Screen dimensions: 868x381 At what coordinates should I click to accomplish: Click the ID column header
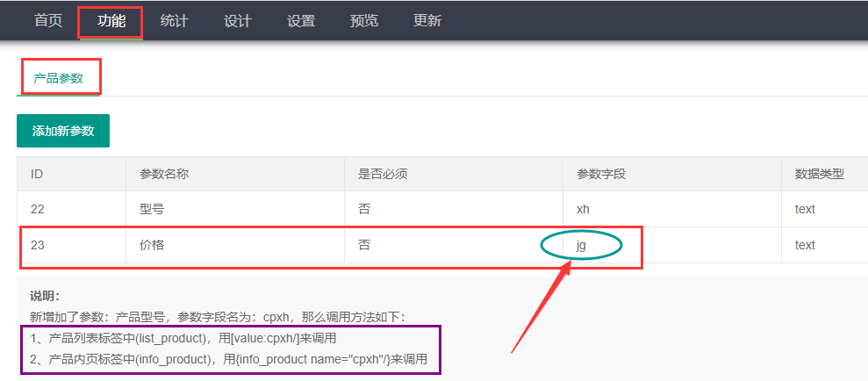tap(37, 174)
